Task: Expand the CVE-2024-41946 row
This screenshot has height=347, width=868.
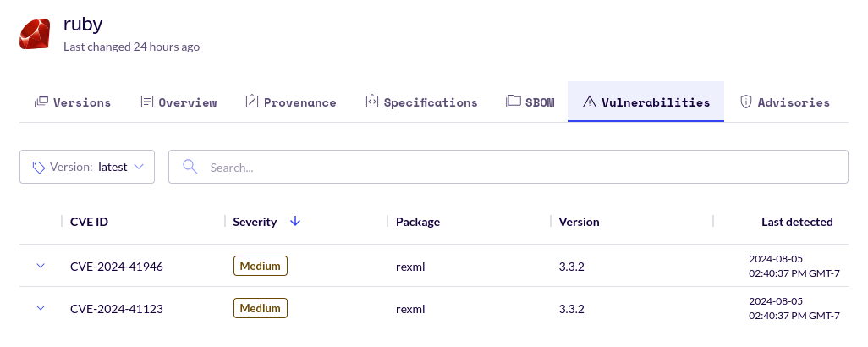Action: (x=40, y=266)
